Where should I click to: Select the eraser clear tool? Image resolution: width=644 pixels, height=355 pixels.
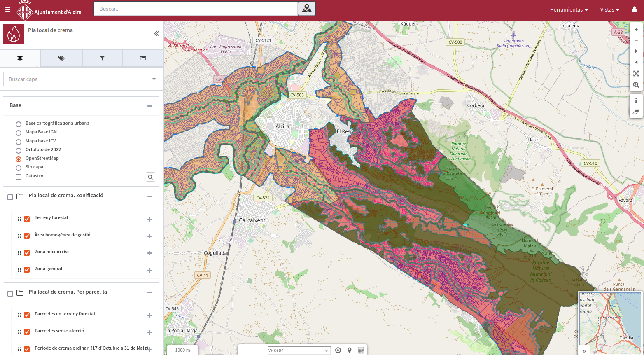636,112
